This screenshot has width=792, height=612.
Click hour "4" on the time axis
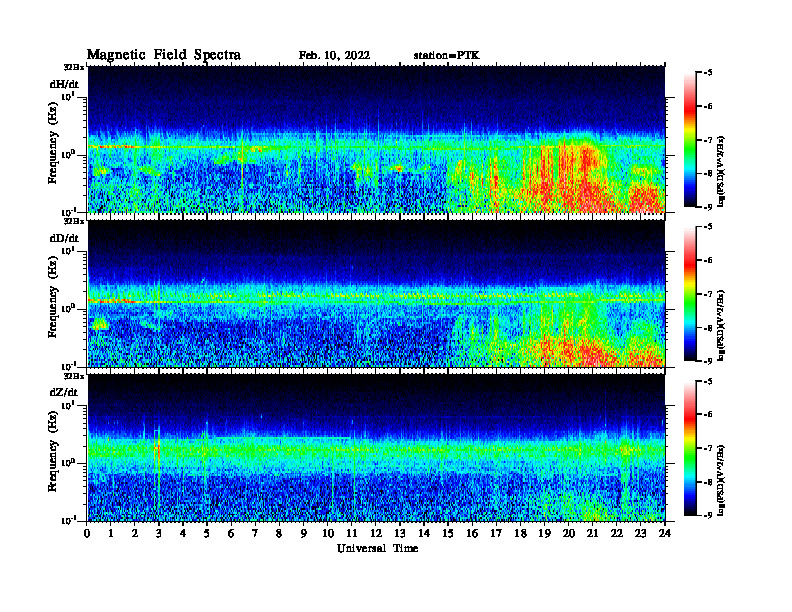pyautogui.click(x=183, y=534)
